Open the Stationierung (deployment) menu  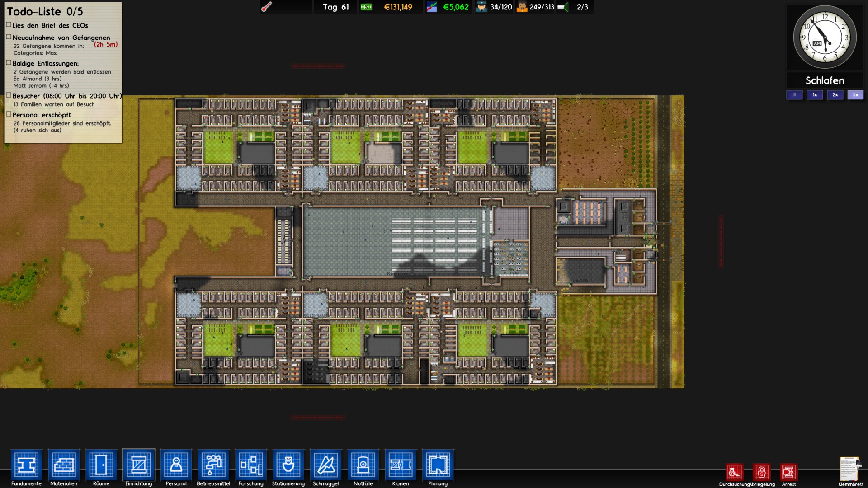(288, 465)
